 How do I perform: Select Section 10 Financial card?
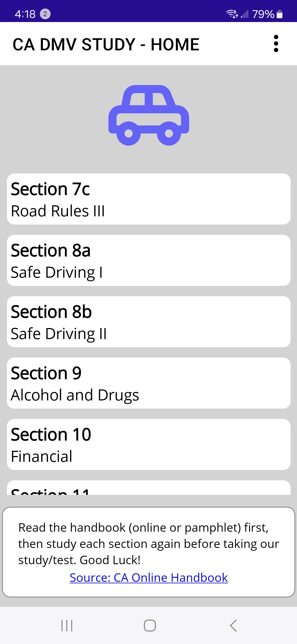(149, 444)
